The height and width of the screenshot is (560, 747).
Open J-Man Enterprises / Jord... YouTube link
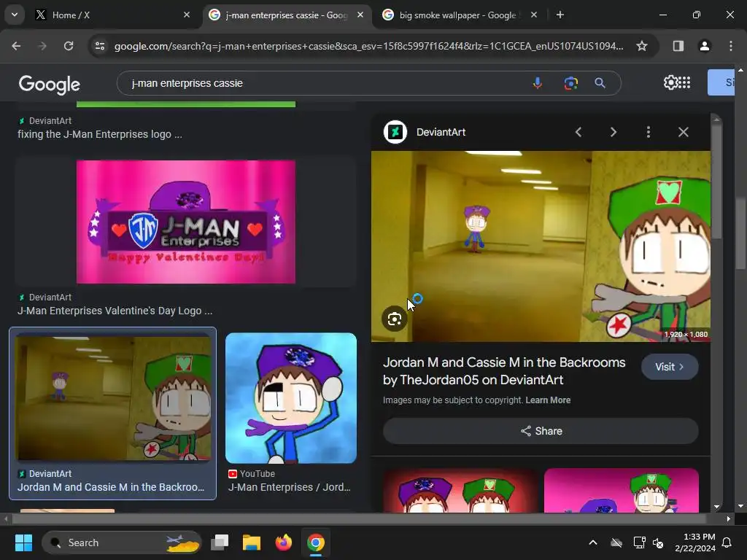pyautogui.click(x=289, y=487)
